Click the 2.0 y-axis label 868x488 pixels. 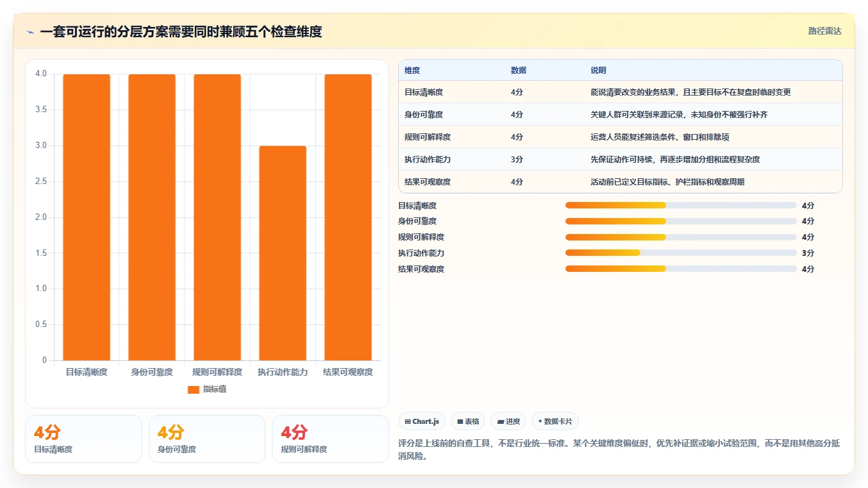41,217
